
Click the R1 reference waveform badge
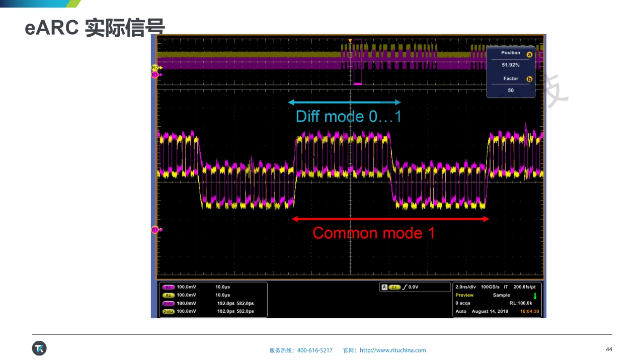pos(169,287)
